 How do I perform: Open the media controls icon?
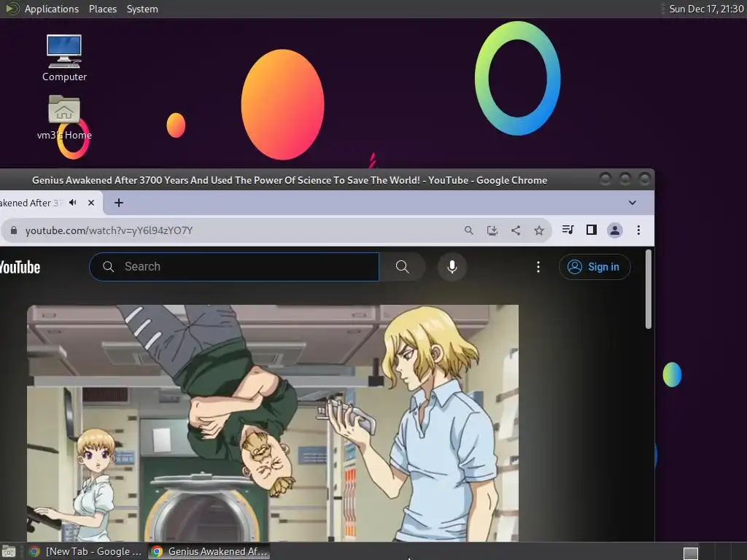(x=568, y=230)
